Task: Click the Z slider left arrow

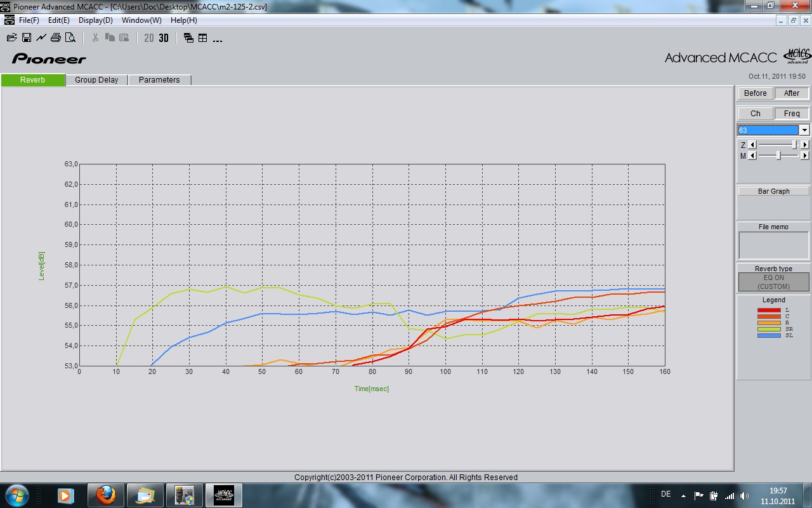Action: (752, 145)
